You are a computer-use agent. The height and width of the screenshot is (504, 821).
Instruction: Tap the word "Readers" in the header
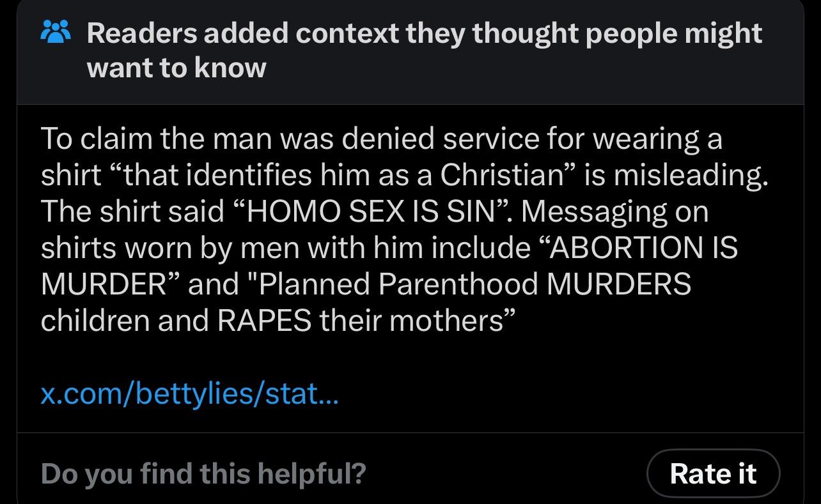(x=142, y=33)
